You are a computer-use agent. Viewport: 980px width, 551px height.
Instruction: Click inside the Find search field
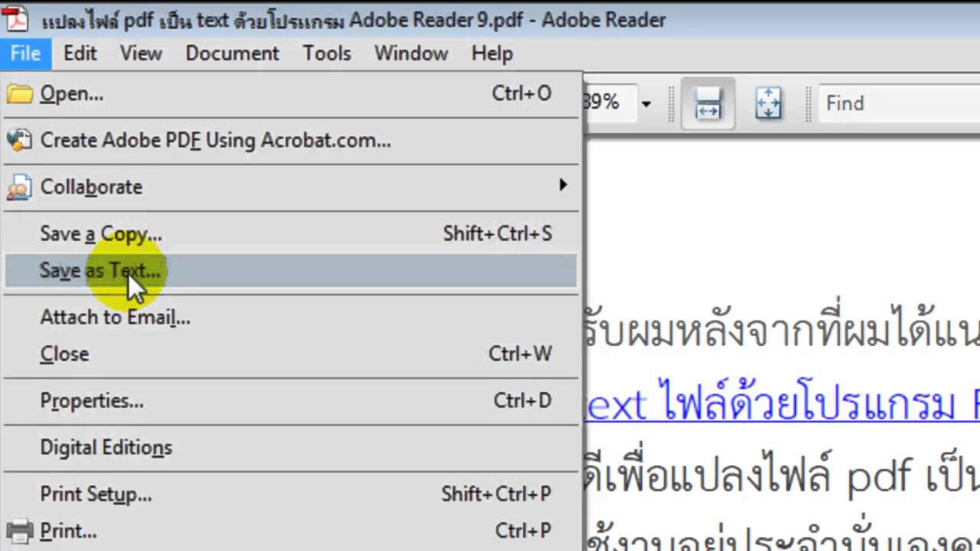click(x=899, y=103)
